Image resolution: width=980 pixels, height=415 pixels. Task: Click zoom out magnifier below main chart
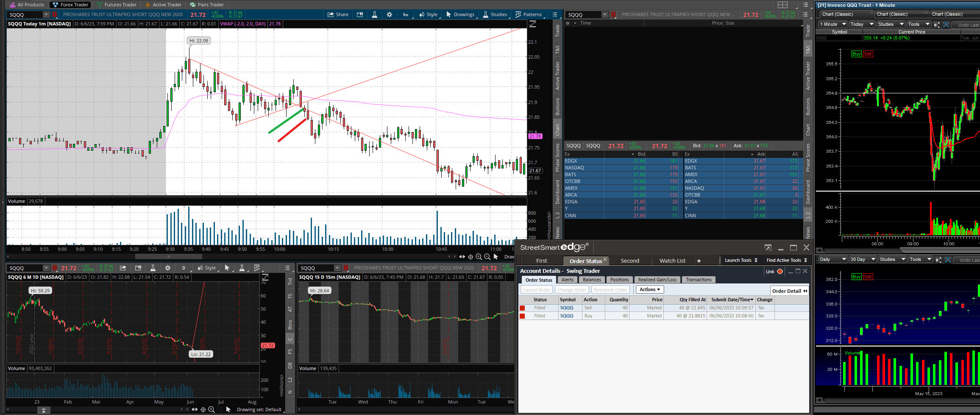(487, 257)
